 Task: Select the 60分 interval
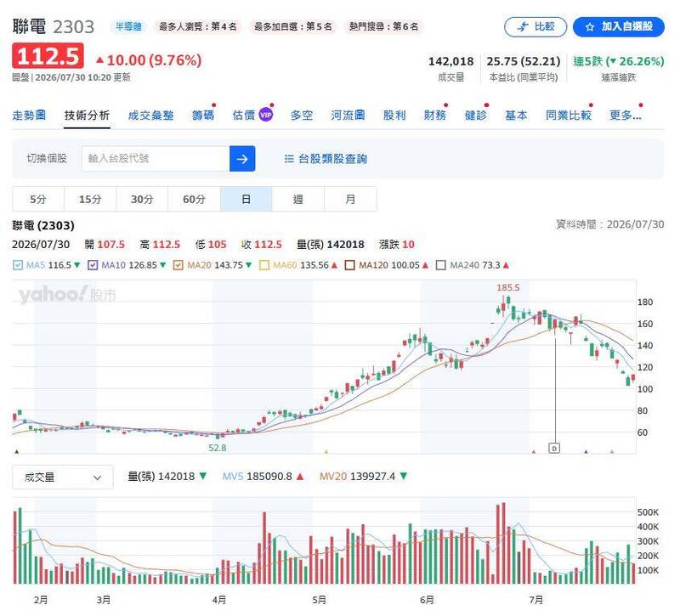coord(194,199)
